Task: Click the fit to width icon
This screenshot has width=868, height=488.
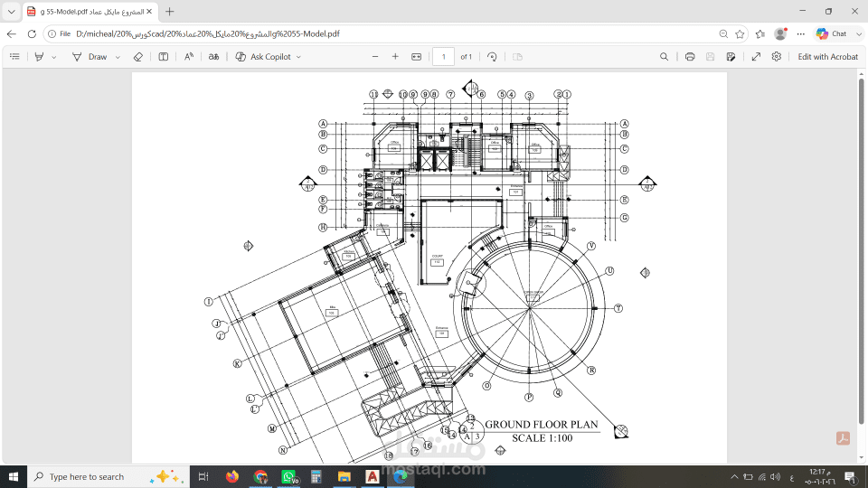Action: (416, 56)
